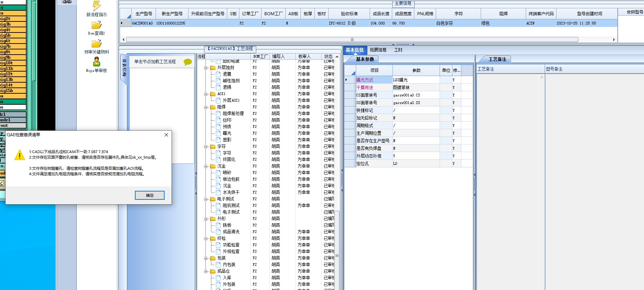Select the 碱性蚀刻 process node
The height and width of the screenshot is (290, 644).
pyautogui.click(x=231, y=81)
